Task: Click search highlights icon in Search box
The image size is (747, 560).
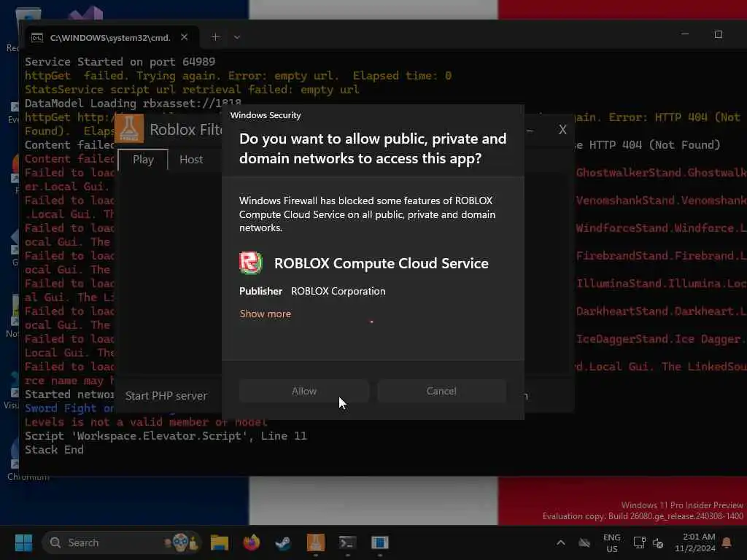Action: [x=181, y=542]
